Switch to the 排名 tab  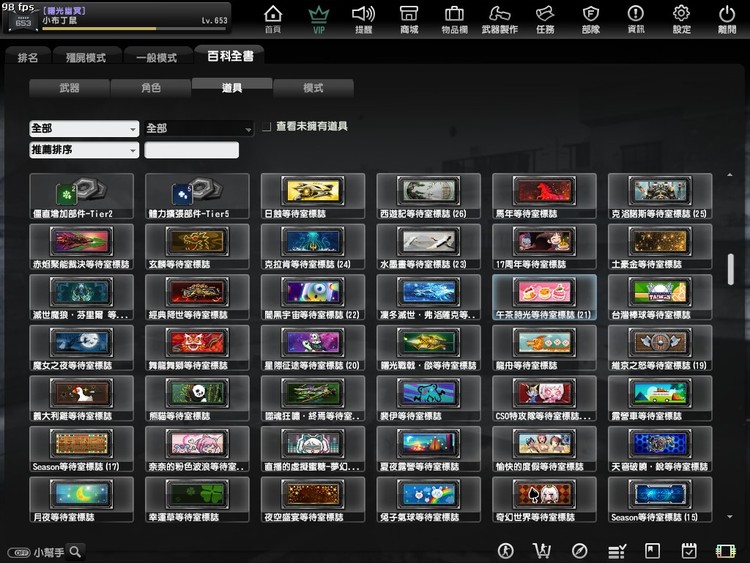tap(28, 57)
